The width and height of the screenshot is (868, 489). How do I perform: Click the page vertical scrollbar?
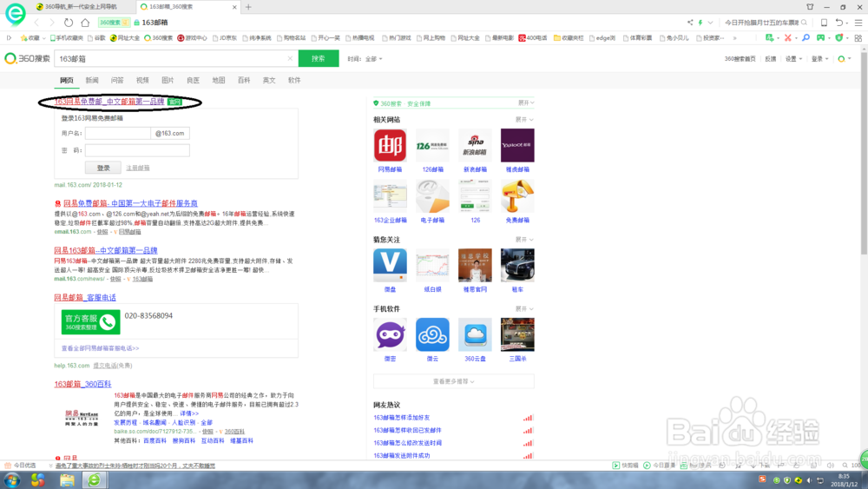(865, 152)
